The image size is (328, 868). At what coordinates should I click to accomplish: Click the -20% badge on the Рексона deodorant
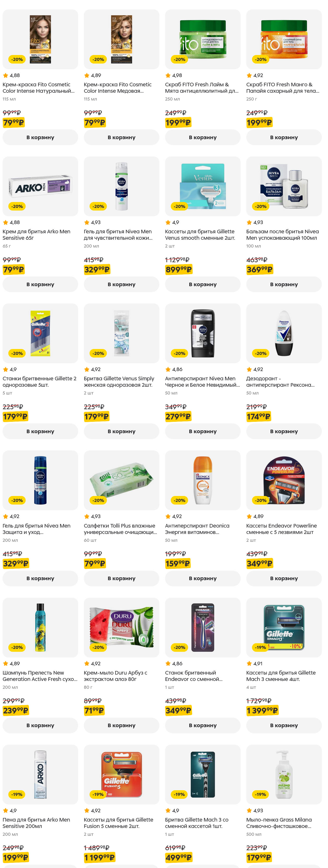point(261,353)
